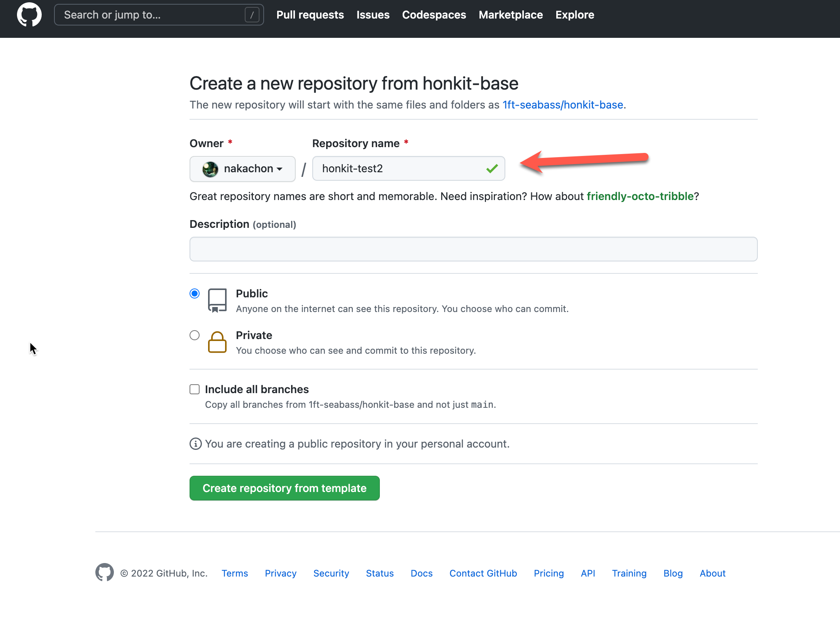The image size is (840, 631).
Task: Click the Explore navigation menu item
Action: tap(574, 15)
